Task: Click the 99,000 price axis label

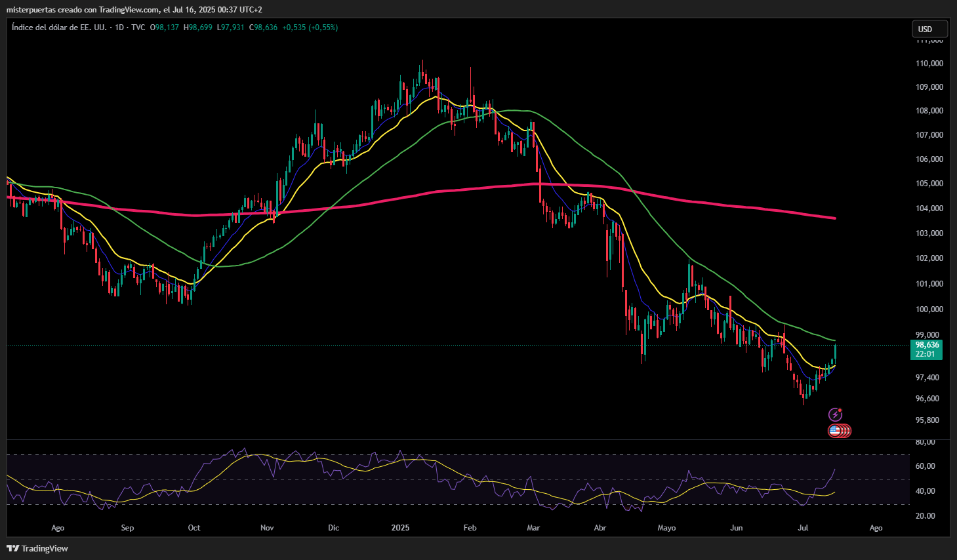Action: point(927,335)
